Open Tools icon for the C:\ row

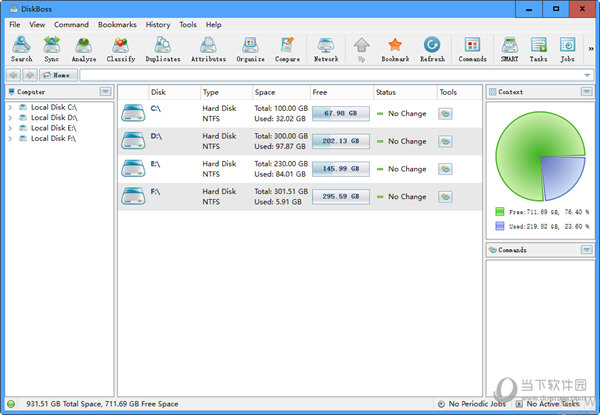(445, 114)
